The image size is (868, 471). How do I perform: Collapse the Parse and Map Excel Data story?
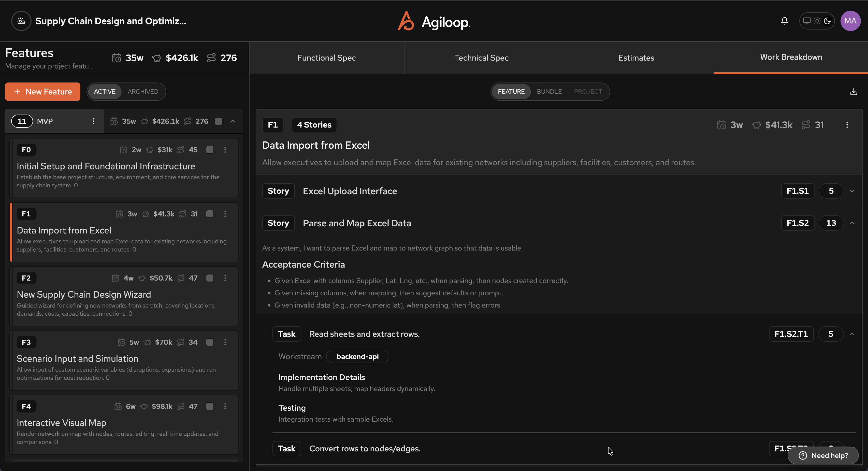point(852,223)
